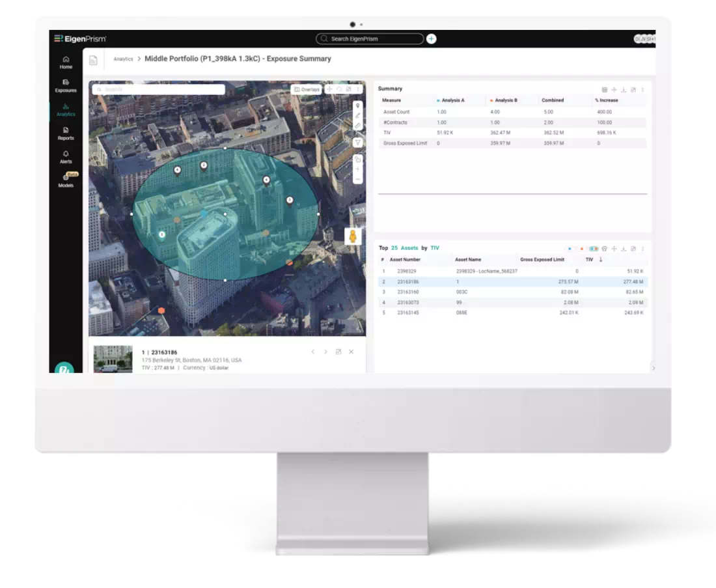The height and width of the screenshot is (588, 716).
Task: Show next asset with right chevron arrow
Action: pos(325,352)
